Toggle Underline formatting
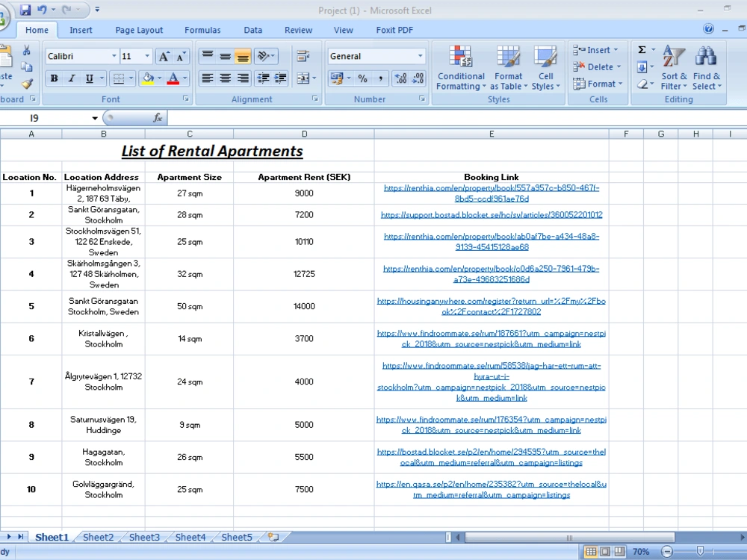 click(x=89, y=78)
